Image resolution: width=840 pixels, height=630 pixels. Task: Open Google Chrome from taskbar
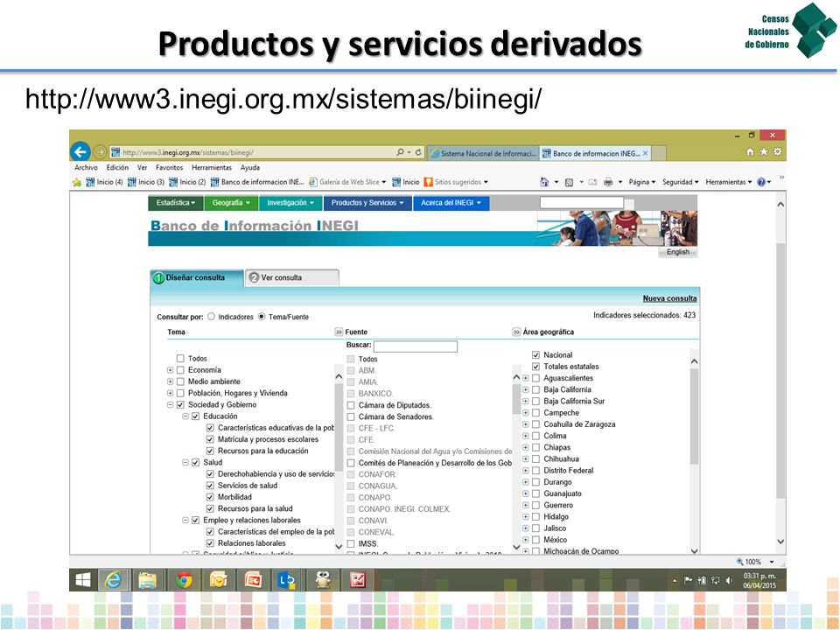click(184, 579)
